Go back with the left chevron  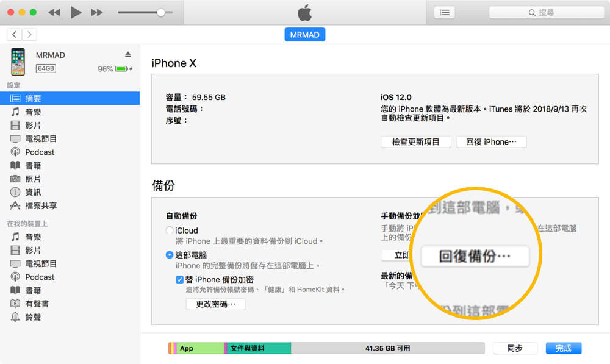click(15, 35)
